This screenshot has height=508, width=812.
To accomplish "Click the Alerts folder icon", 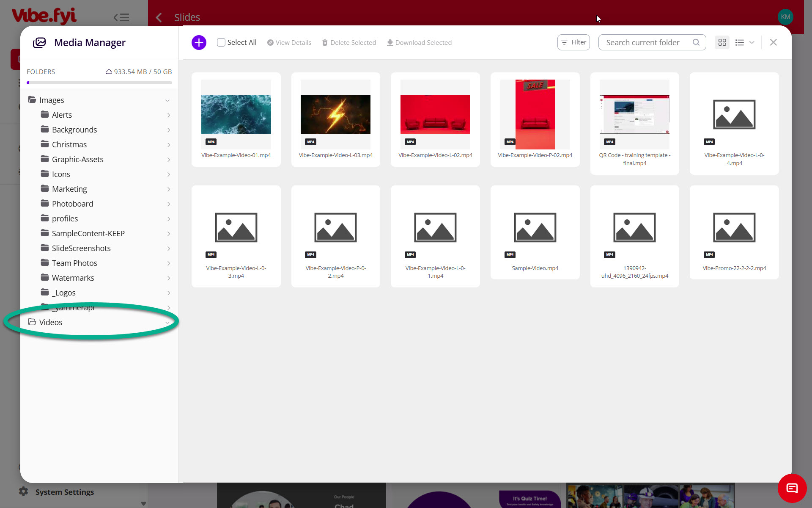I will [45, 114].
